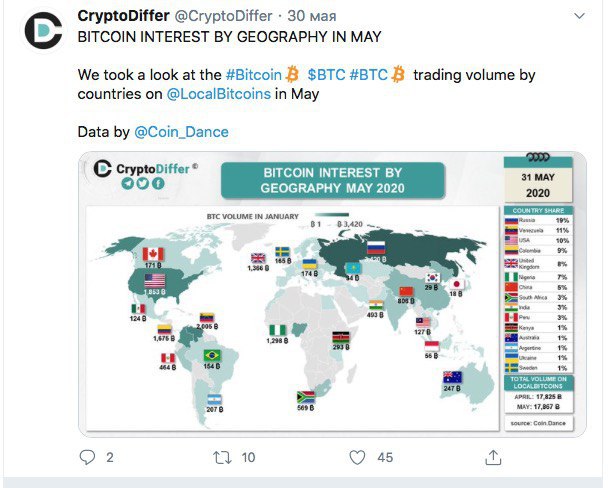The height and width of the screenshot is (488, 609).
Task: Like the tweet with heart icon
Action: click(x=356, y=457)
